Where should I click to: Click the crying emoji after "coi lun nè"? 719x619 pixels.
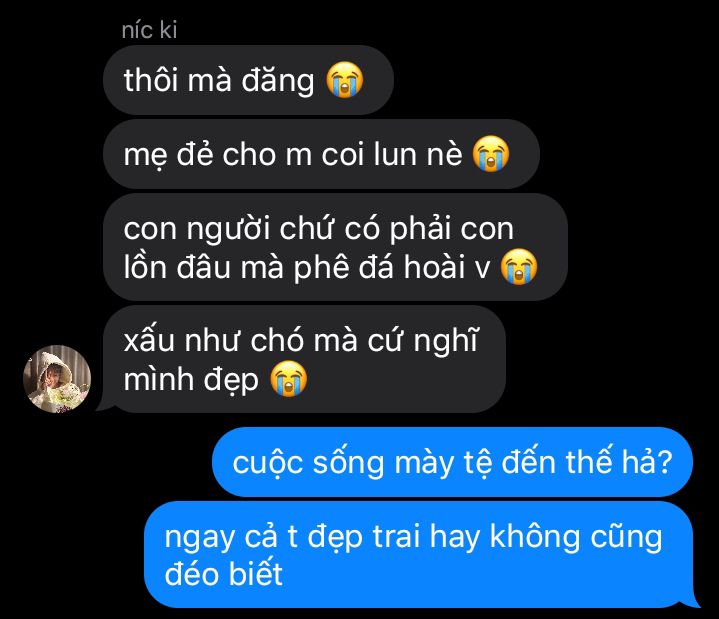[491, 154]
